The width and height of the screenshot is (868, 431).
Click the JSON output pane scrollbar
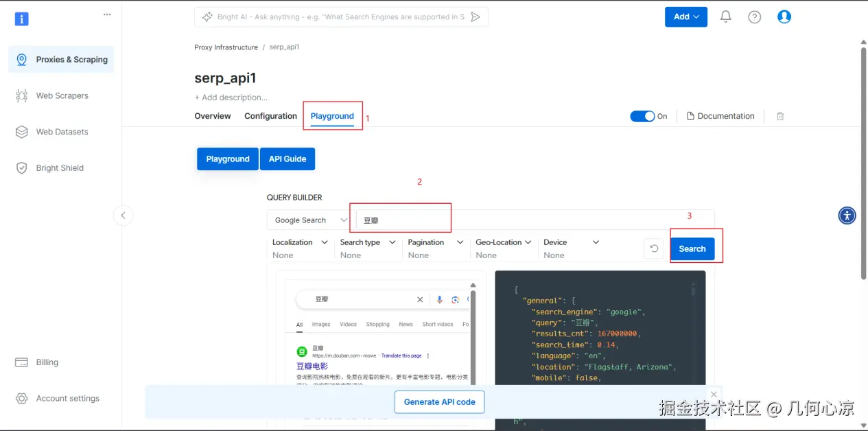pyautogui.click(x=693, y=292)
